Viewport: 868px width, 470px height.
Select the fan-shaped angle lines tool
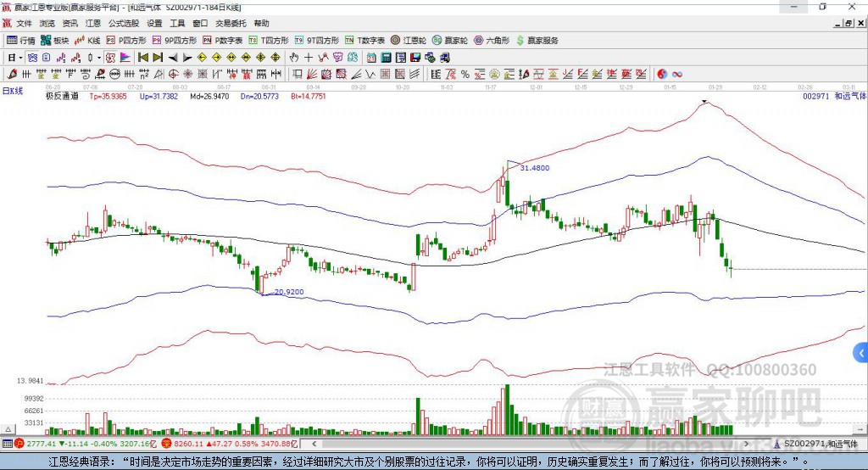[x=312, y=74]
